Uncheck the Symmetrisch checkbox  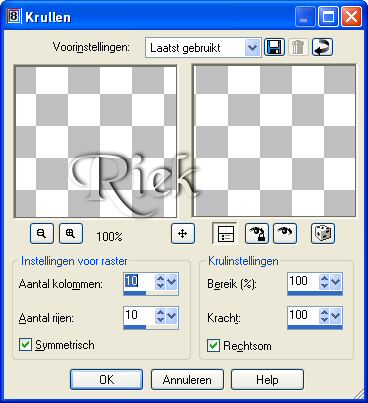tap(25, 345)
